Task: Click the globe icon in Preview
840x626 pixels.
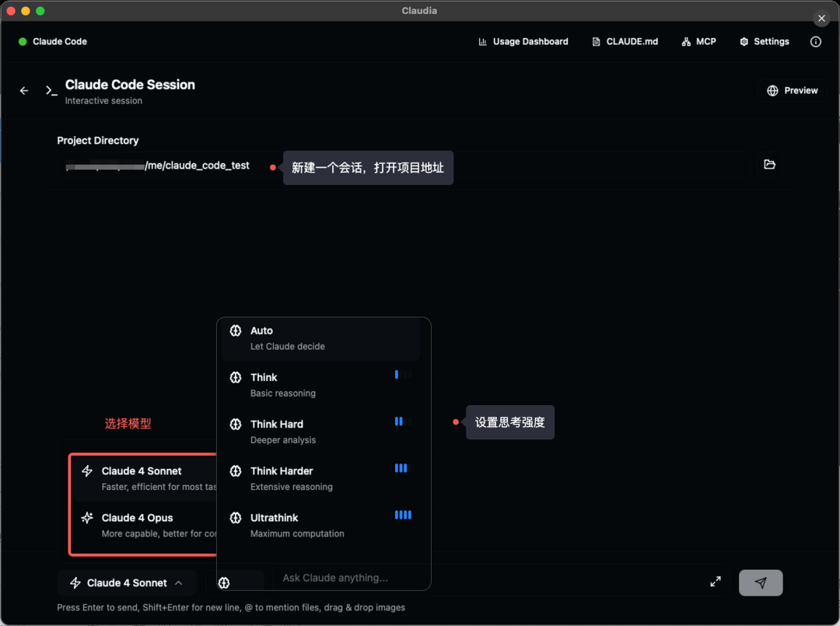Action: [x=772, y=90]
